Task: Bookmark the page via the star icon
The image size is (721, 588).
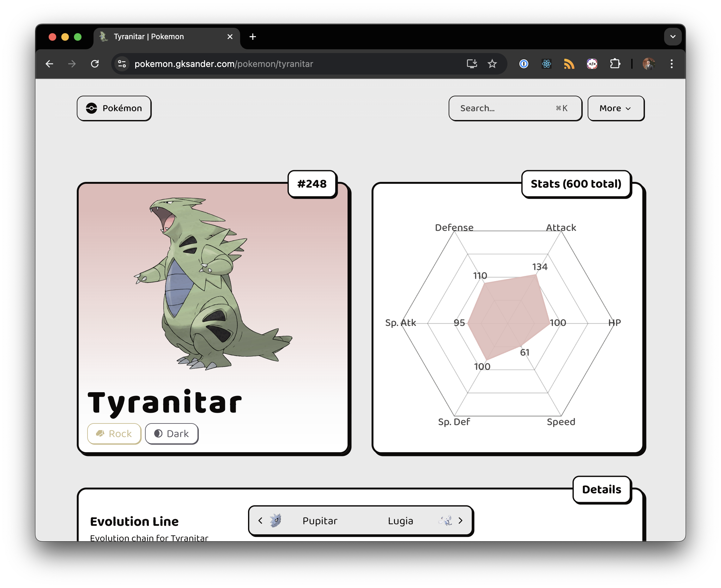Action: (492, 64)
